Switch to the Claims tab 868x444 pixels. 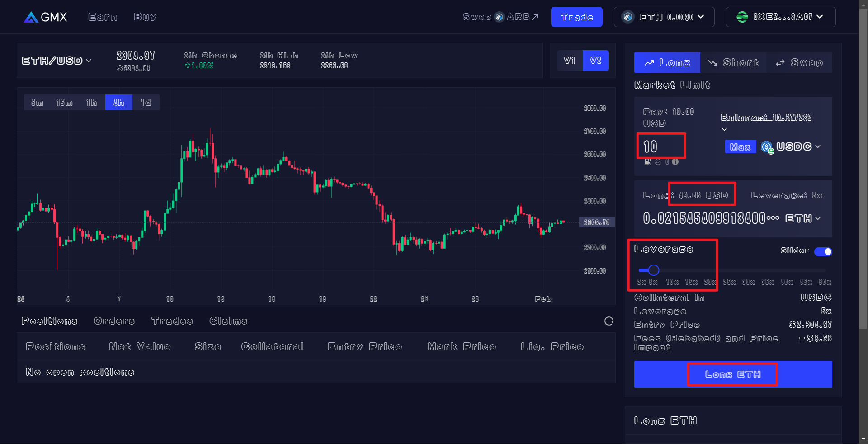228,321
